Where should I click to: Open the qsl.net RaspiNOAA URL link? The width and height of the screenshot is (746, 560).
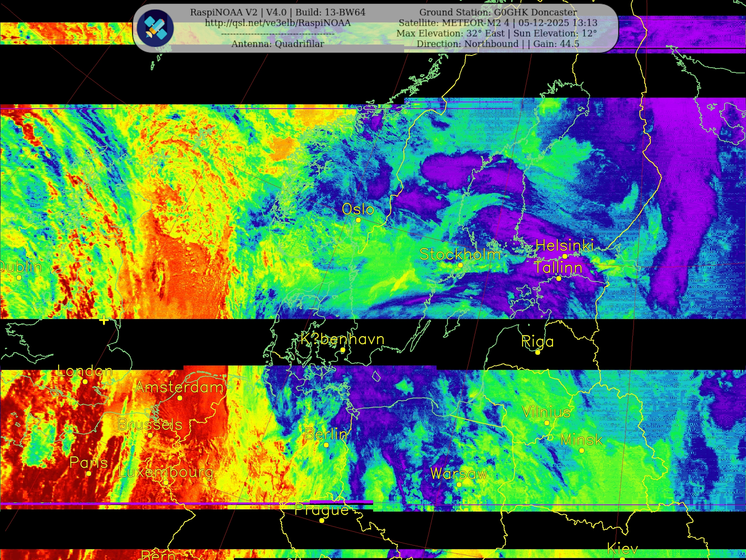(x=278, y=23)
